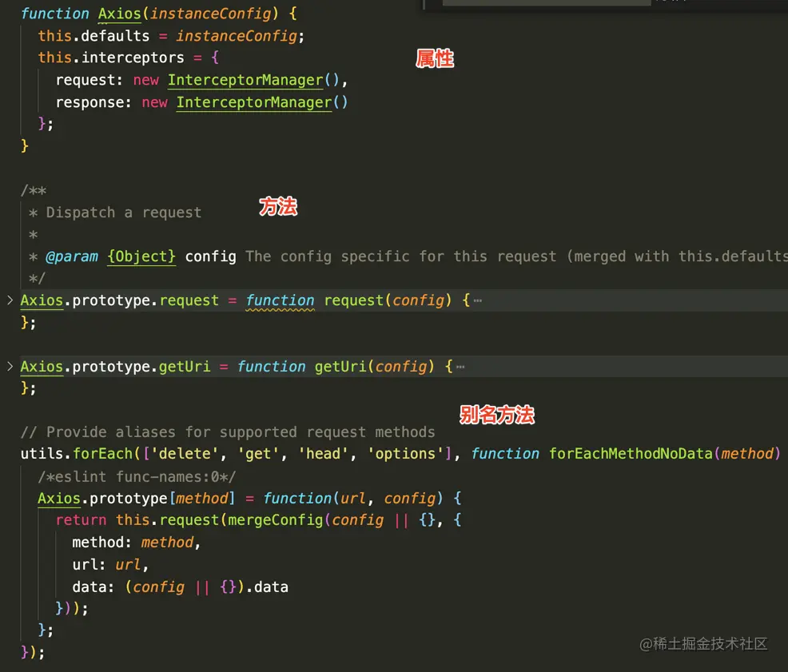This screenshot has height=672, width=788.
Task: Click utils.forEach call
Action: pyautogui.click(x=77, y=454)
